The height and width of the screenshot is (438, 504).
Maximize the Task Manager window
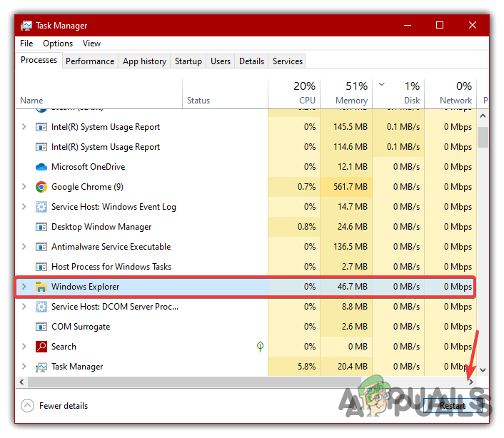click(x=440, y=25)
